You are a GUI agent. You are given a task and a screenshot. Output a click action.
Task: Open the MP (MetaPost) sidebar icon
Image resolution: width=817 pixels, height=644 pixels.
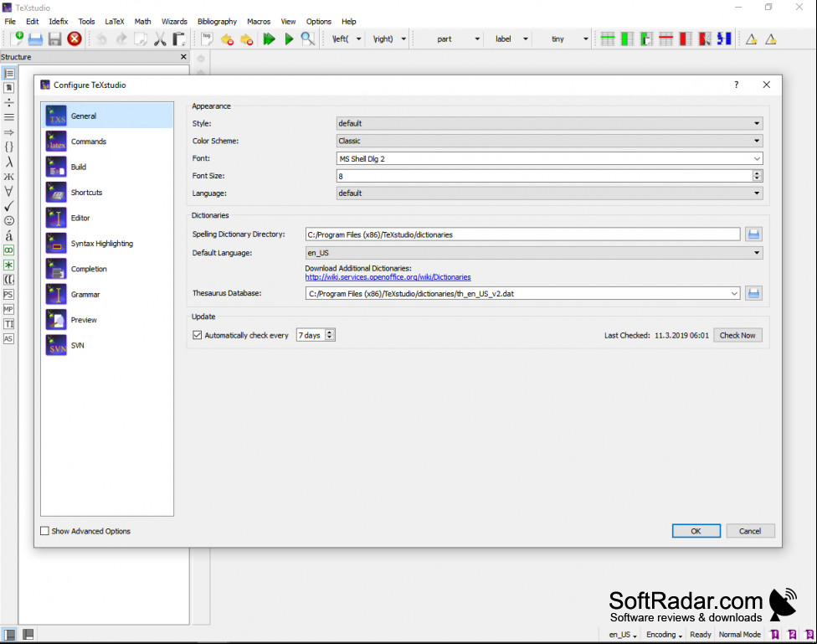pyautogui.click(x=8, y=309)
